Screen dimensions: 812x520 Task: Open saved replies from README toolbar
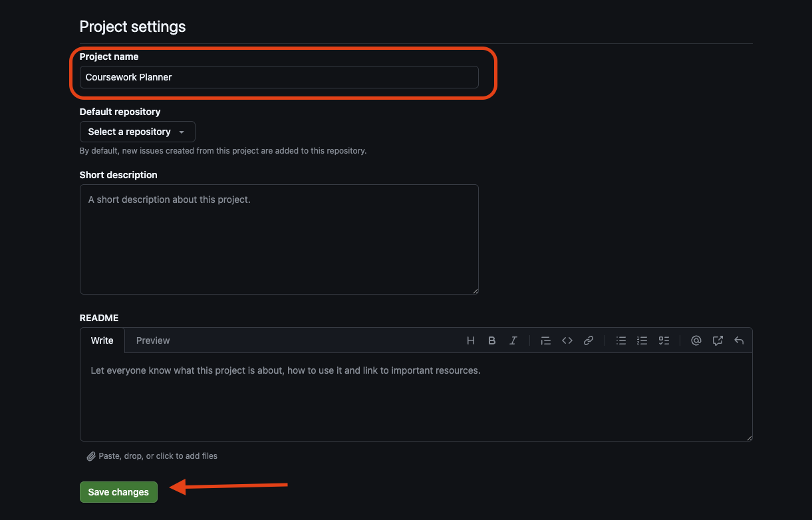click(x=739, y=340)
